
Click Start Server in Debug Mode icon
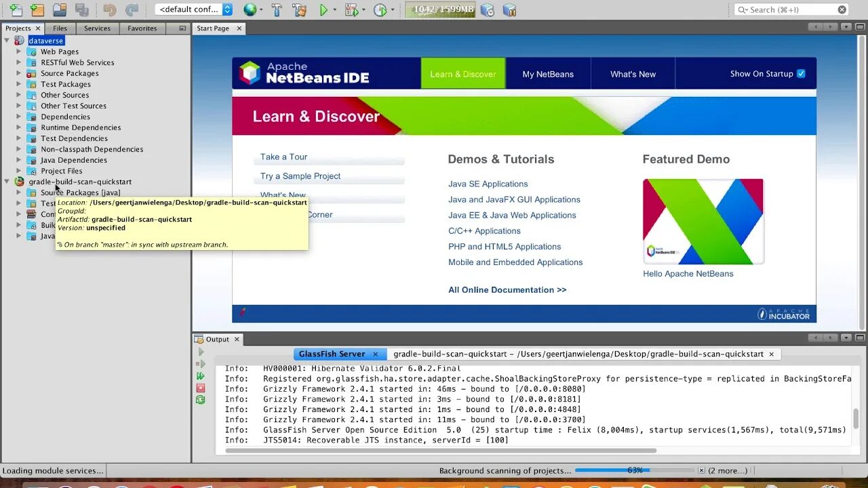201,364
